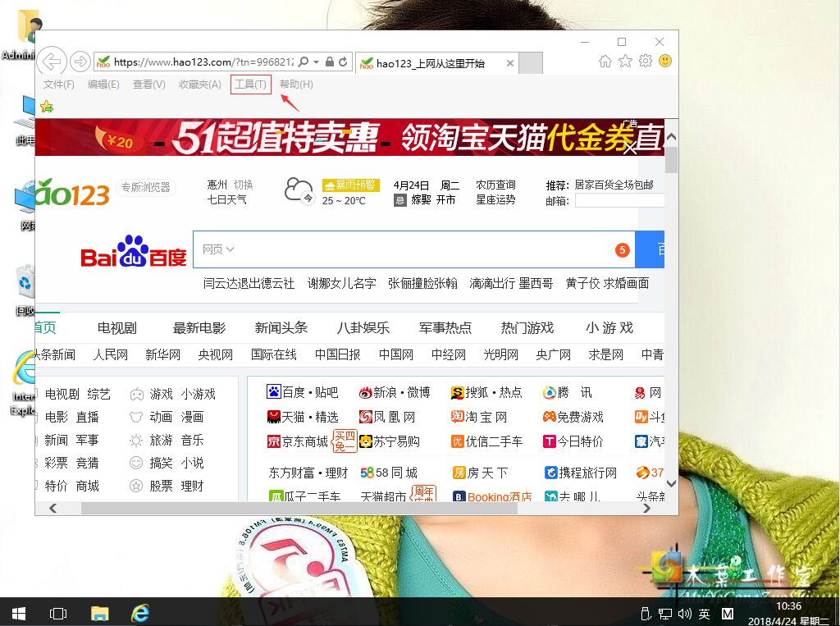This screenshot has height=626, width=840.
Task: Open the 工具(T) menu
Action: coord(251,85)
